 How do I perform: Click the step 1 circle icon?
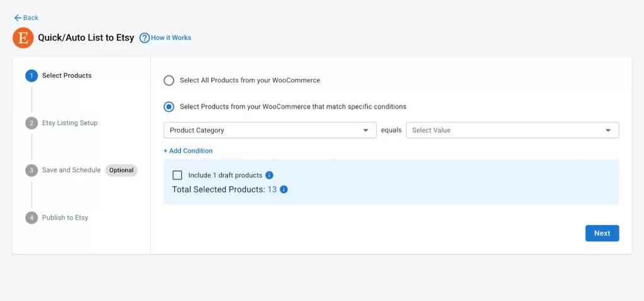click(31, 76)
